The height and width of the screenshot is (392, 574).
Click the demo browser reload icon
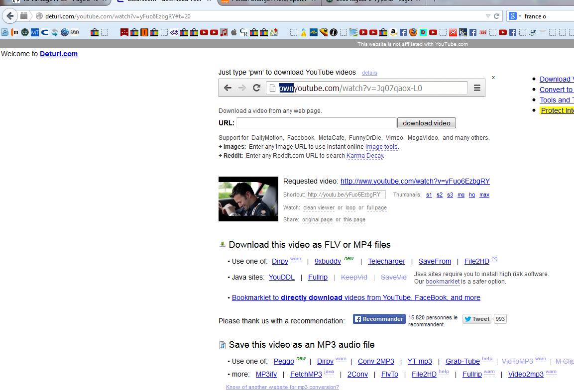point(256,88)
